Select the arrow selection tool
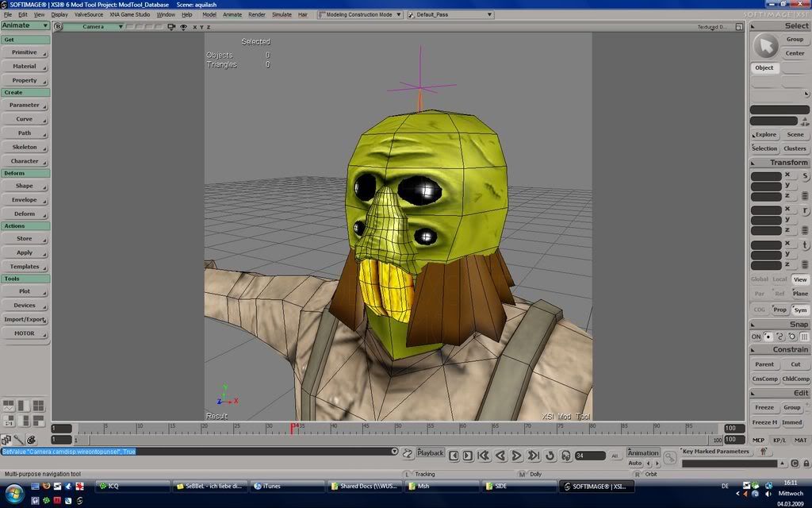This screenshot has height=508, width=812. (x=765, y=46)
